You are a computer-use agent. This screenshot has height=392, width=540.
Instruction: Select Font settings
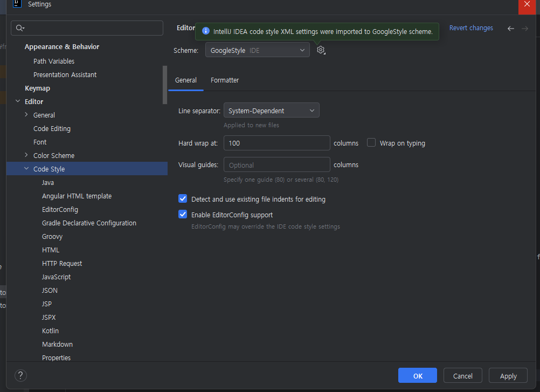pos(39,142)
